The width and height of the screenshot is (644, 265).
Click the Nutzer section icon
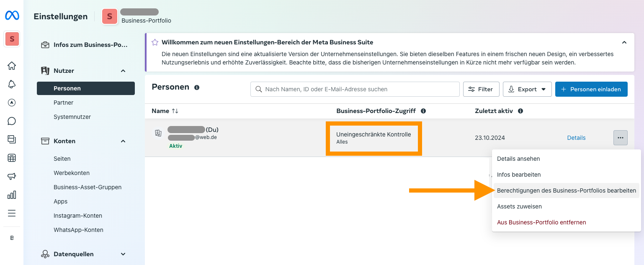(45, 71)
